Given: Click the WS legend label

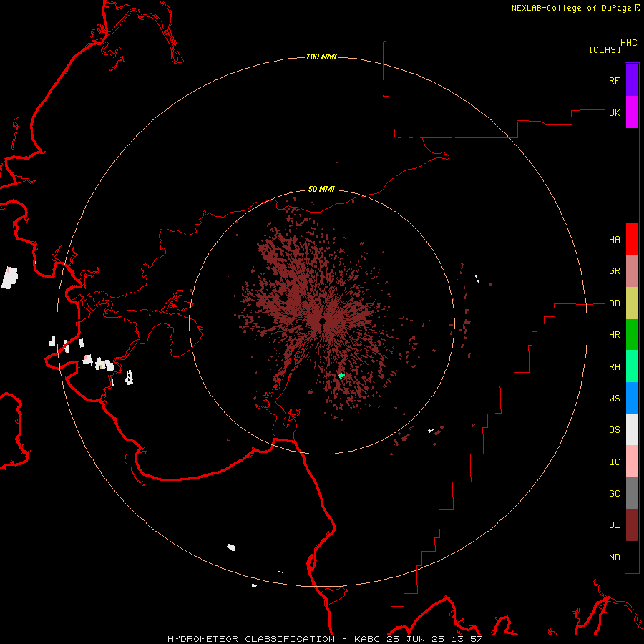Looking at the screenshot, I should pyautogui.click(x=614, y=398).
